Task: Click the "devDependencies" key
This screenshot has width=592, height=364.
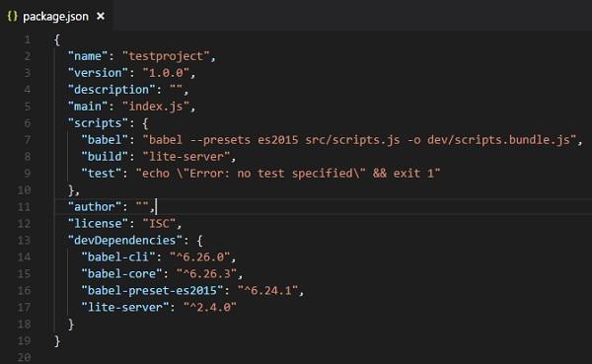Action: (x=125, y=240)
